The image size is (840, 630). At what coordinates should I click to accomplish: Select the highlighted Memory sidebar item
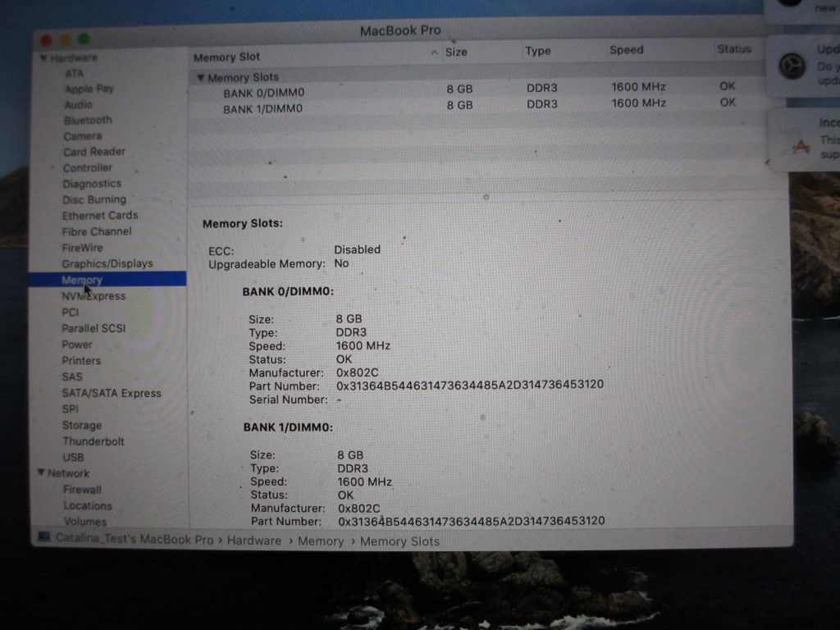107,280
